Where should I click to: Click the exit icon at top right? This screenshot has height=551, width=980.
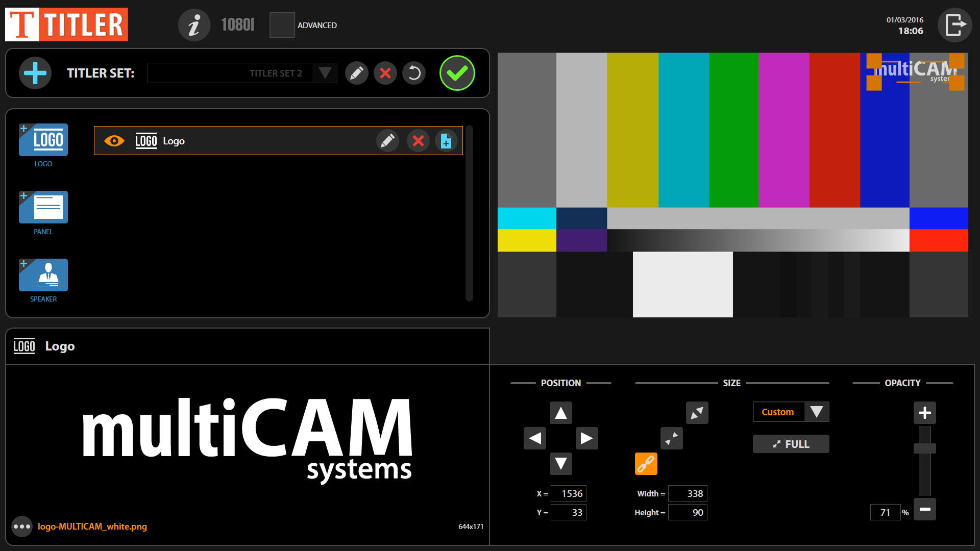click(954, 25)
